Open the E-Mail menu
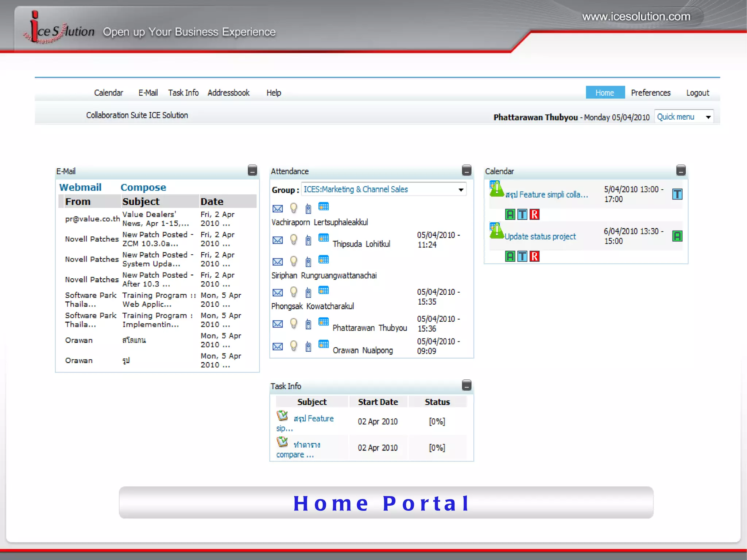The height and width of the screenshot is (560, 747). point(148,93)
